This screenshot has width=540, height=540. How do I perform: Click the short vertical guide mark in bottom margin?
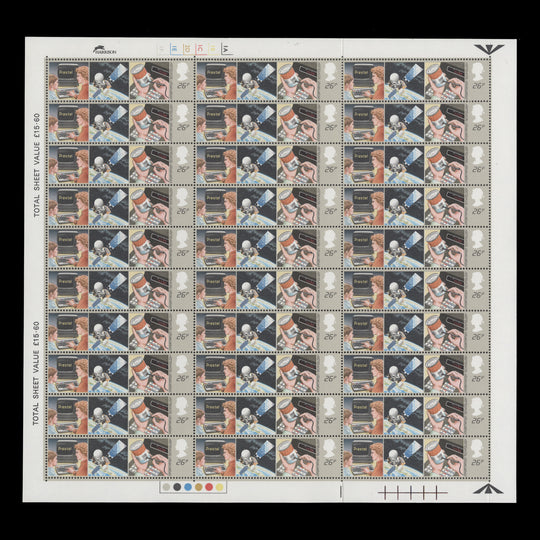point(340,491)
